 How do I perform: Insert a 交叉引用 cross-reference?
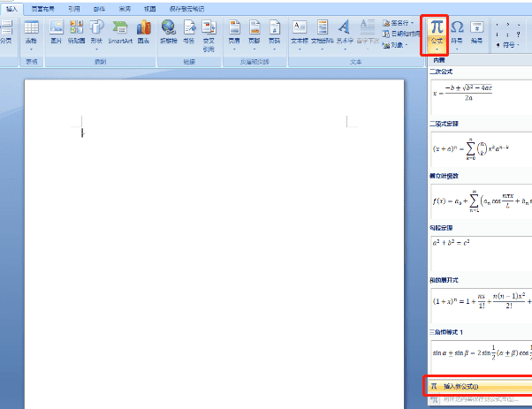209,34
